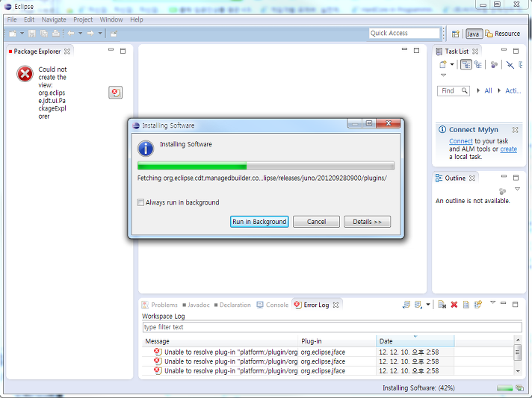The width and height of the screenshot is (532, 398).
Task: Click the Connect link in Connect Mylyn
Action: point(461,141)
